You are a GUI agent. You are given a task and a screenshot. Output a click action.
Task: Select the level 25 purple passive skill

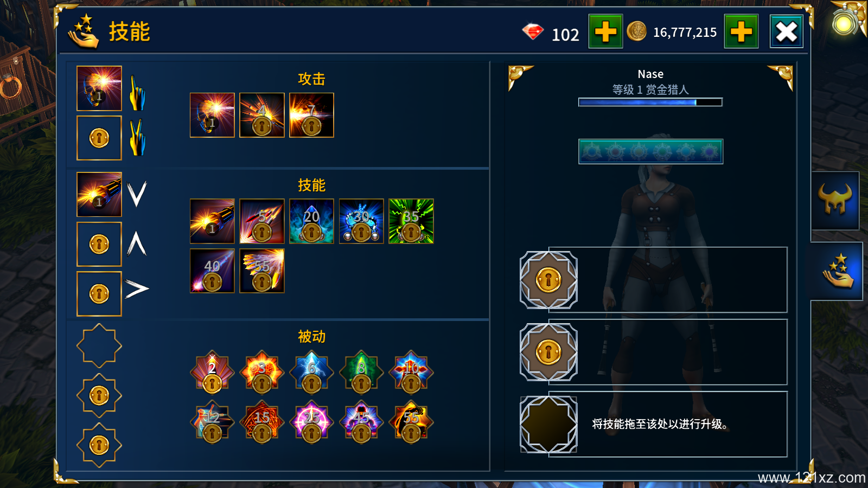pyautogui.click(x=311, y=422)
